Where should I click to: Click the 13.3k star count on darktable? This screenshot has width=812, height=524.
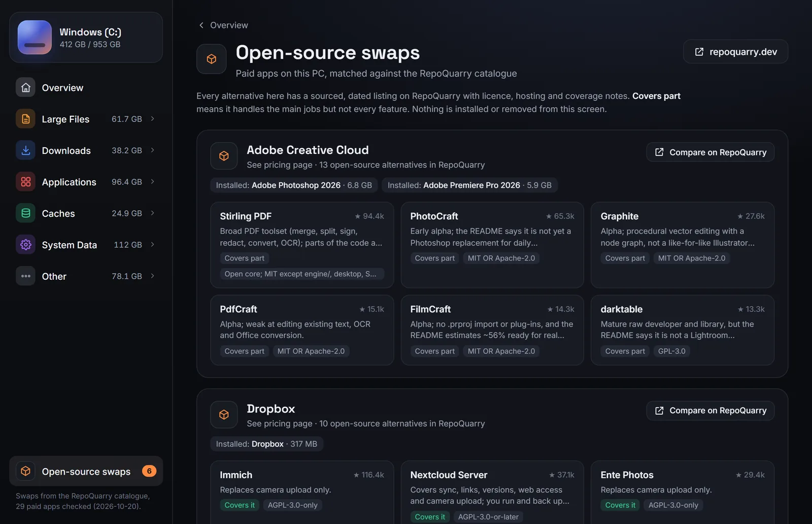point(751,309)
